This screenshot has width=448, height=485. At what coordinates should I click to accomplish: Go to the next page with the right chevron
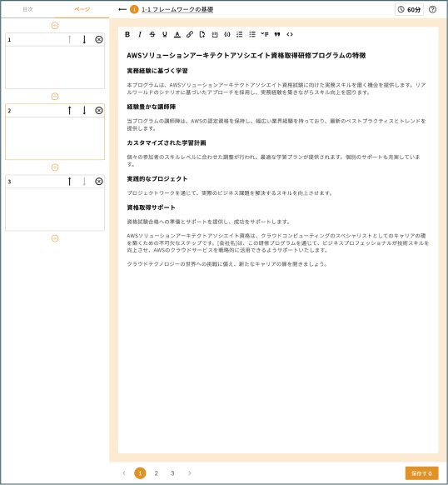coord(190,473)
